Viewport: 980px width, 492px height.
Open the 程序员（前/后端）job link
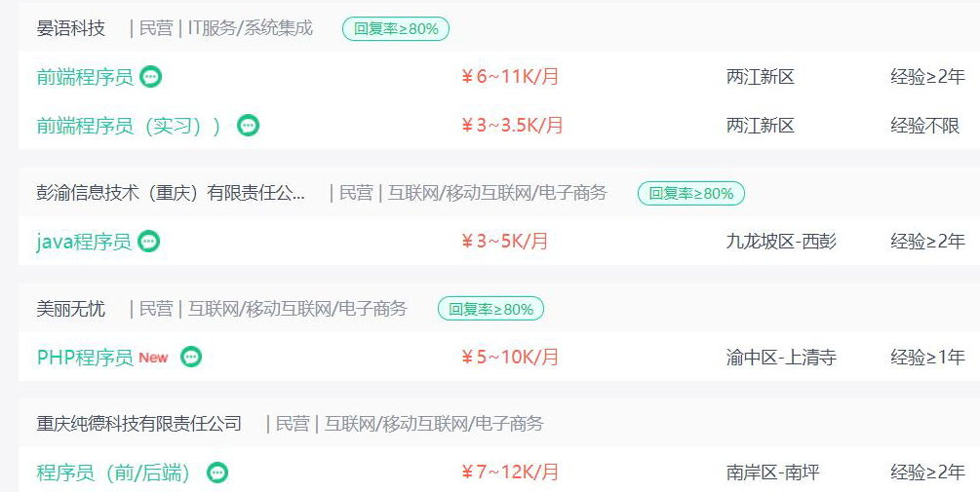pyautogui.click(x=114, y=473)
